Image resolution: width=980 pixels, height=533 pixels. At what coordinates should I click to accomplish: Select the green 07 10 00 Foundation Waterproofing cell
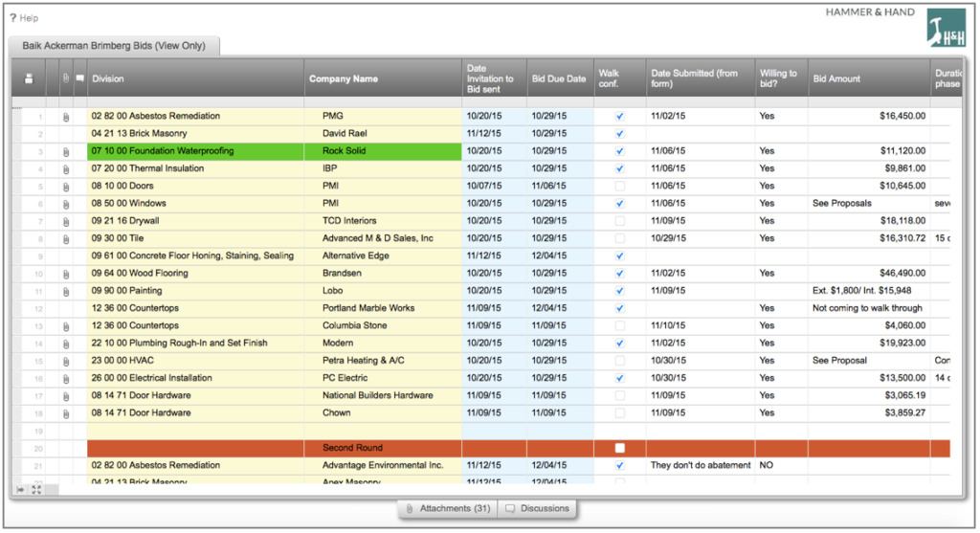(x=195, y=150)
